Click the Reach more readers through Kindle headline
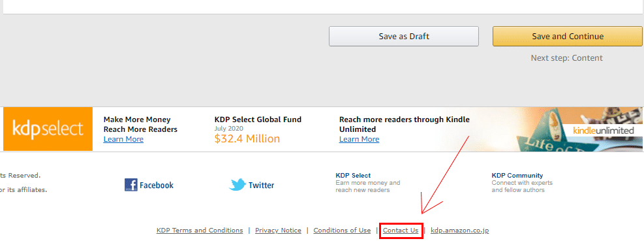 pyautogui.click(x=404, y=125)
